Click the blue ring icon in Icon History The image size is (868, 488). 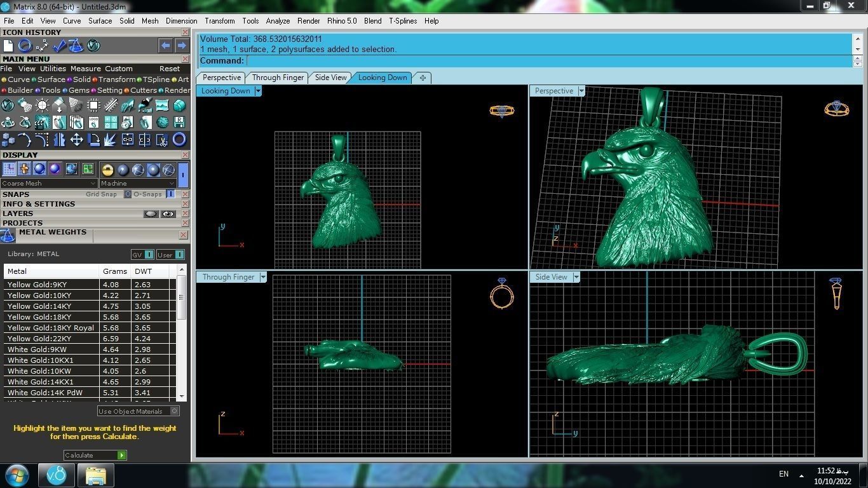(x=25, y=45)
